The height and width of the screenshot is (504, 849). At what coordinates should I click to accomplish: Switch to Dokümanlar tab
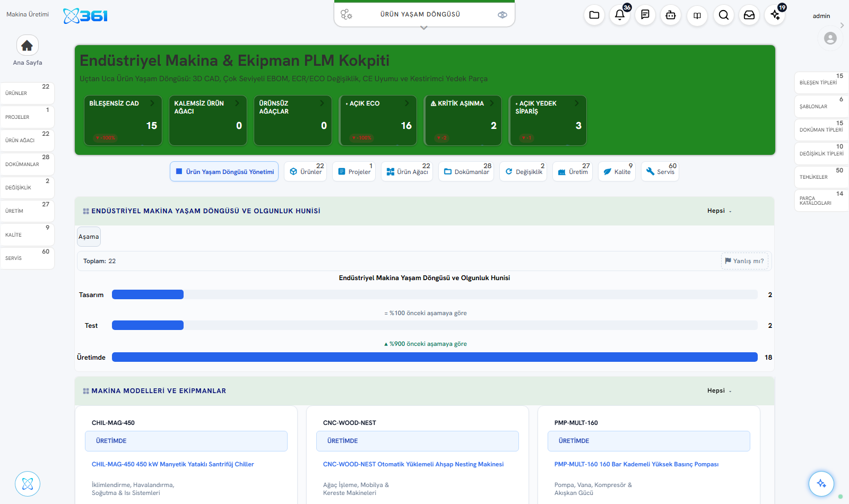click(466, 171)
